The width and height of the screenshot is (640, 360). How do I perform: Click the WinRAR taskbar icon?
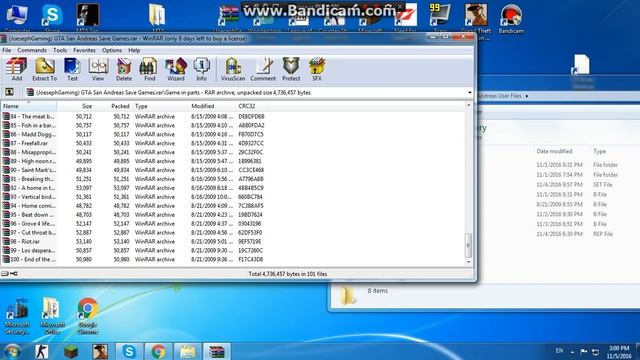(217, 351)
